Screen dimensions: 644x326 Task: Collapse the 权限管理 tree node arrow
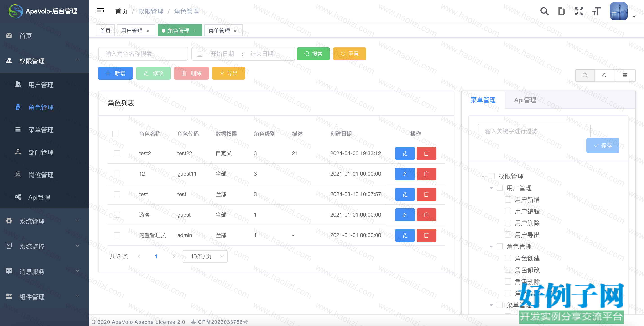pos(483,176)
